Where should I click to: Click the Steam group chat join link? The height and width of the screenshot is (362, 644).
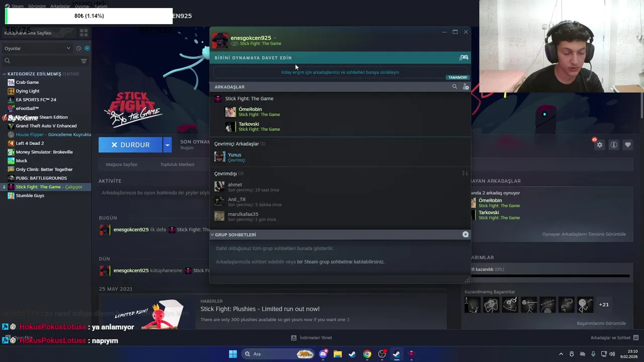(341, 262)
